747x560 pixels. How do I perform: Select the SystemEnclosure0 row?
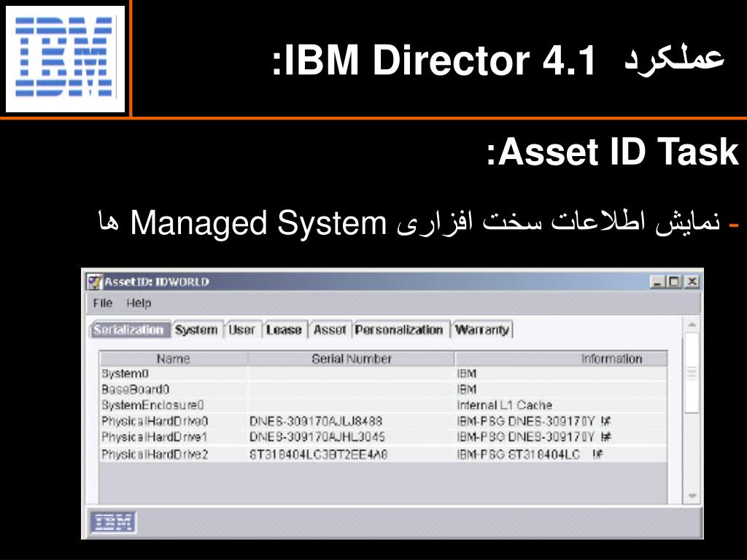[x=383, y=405]
